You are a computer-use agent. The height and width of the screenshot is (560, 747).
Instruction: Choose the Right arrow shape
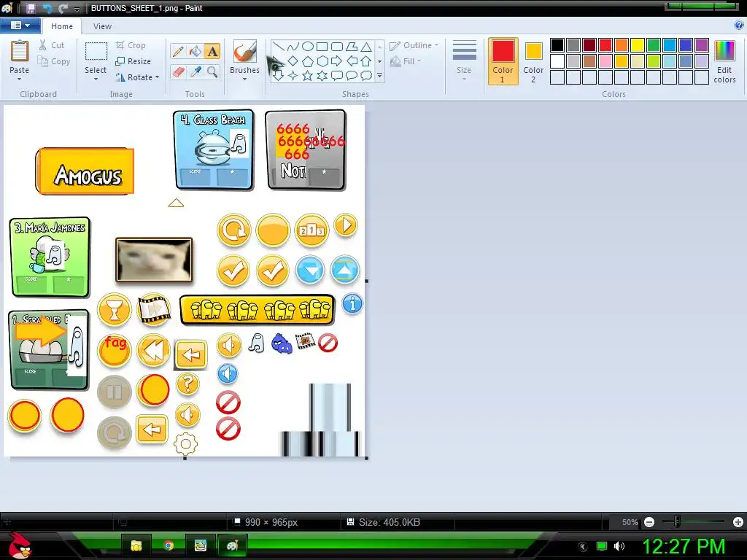[x=337, y=61]
